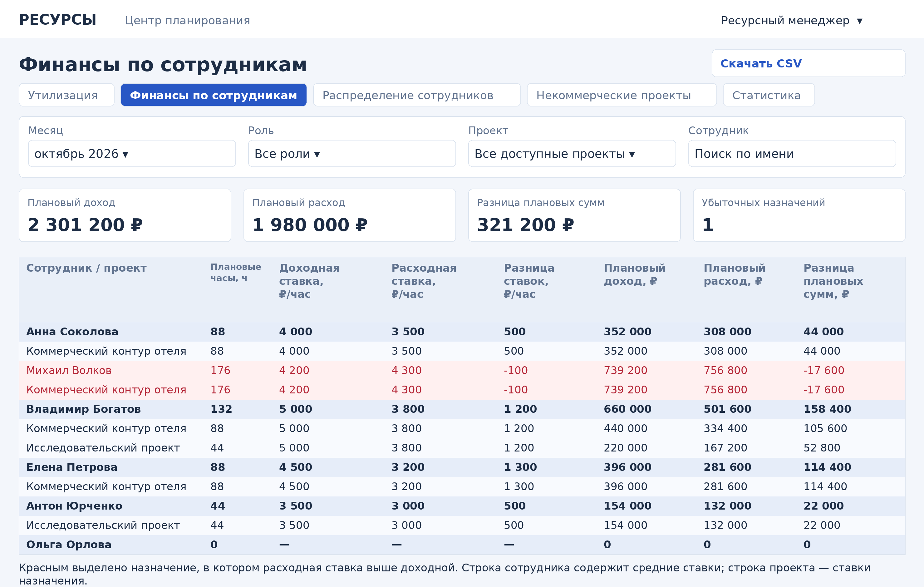Focus the Поиск по имени field
Image resolution: width=924 pixels, height=587 pixels.
pyautogui.click(x=792, y=154)
